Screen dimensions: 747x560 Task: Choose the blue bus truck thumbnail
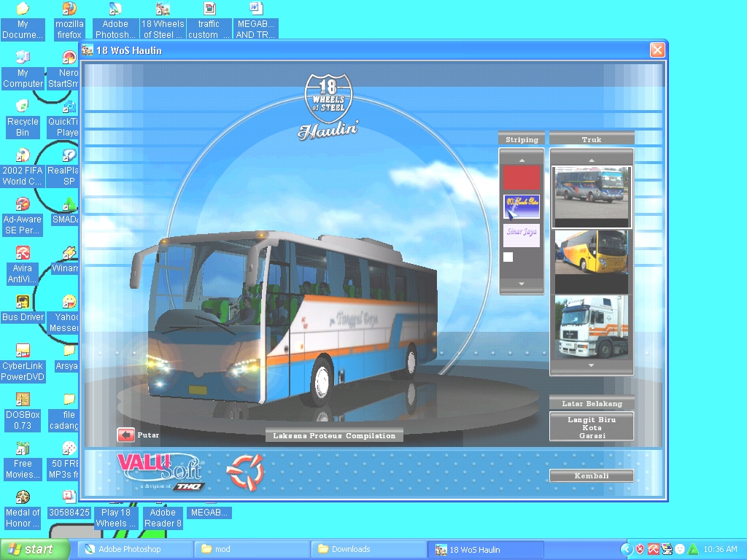click(x=591, y=197)
